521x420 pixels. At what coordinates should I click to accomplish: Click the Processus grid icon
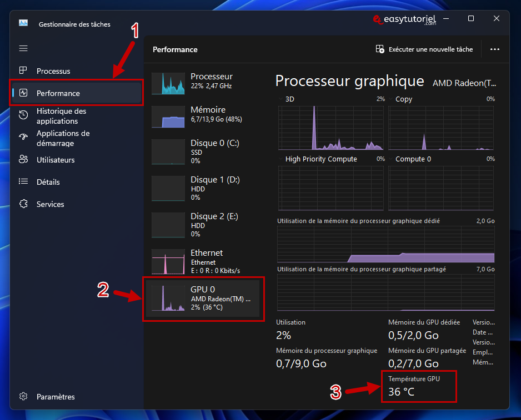pos(23,70)
